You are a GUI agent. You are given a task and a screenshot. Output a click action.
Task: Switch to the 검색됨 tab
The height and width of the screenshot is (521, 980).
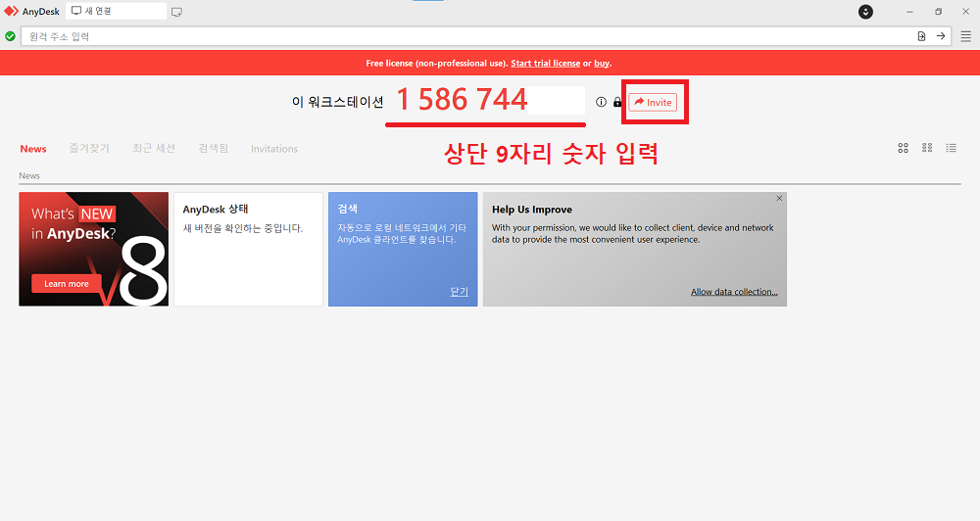tap(213, 149)
